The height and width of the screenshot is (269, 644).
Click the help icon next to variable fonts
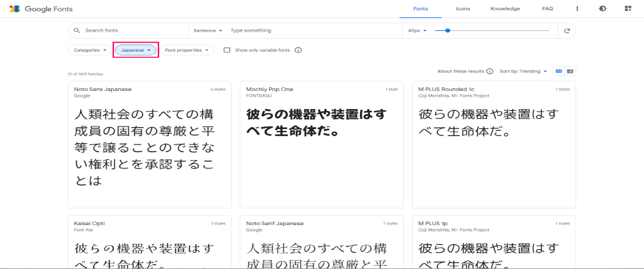[x=298, y=50]
